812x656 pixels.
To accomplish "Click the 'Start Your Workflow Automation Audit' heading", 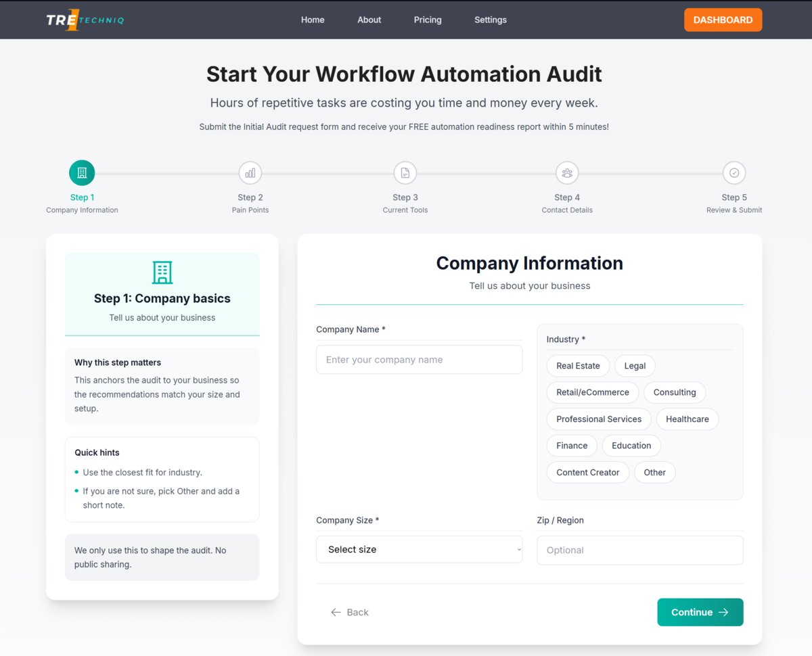I will click(404, 74).
